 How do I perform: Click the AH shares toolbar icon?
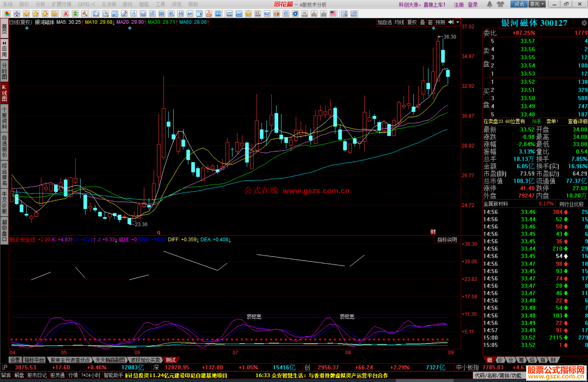190,14
